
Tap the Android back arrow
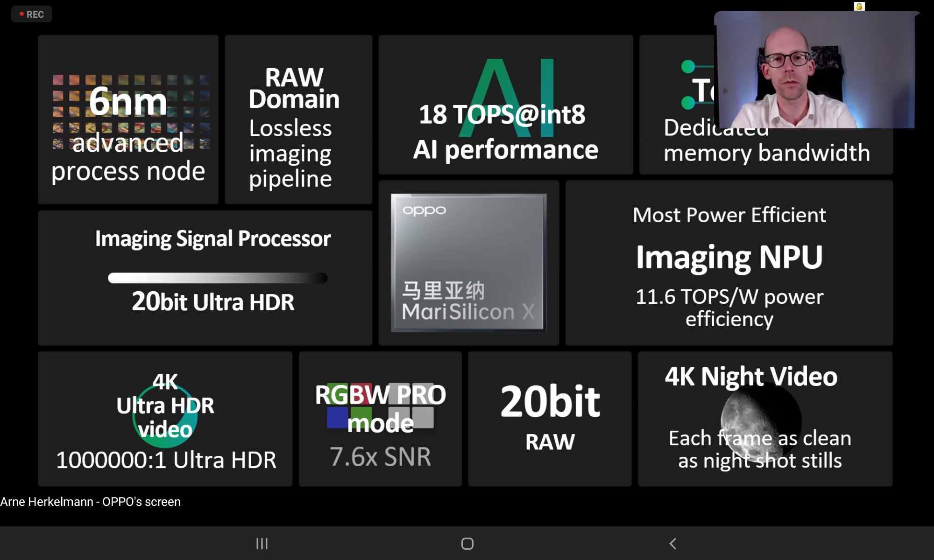click(x=672, y=544)
